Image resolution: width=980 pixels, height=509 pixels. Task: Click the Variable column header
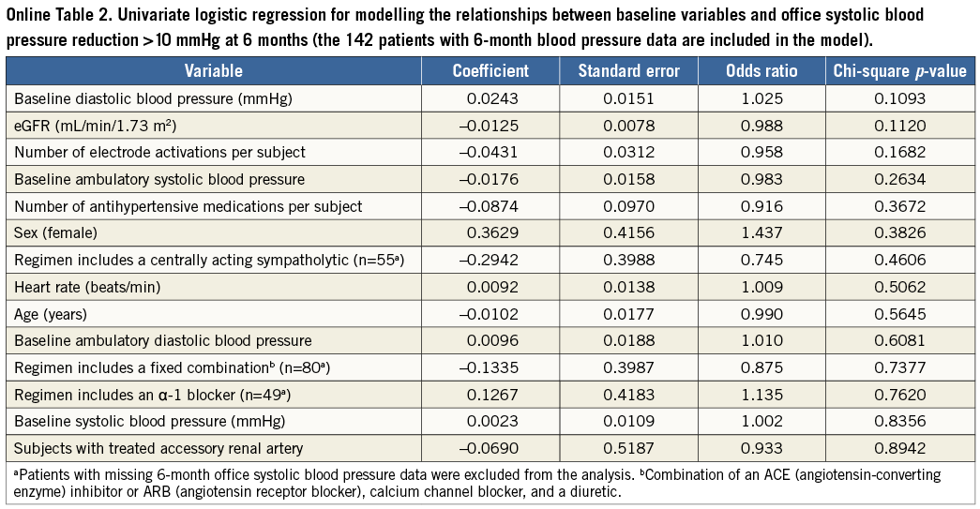tap(213, 71)
